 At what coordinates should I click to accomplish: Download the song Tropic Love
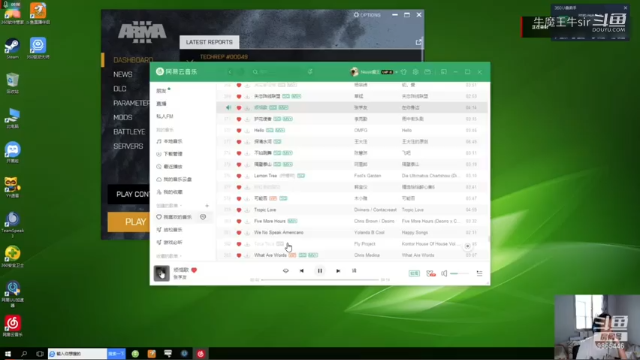247,210
